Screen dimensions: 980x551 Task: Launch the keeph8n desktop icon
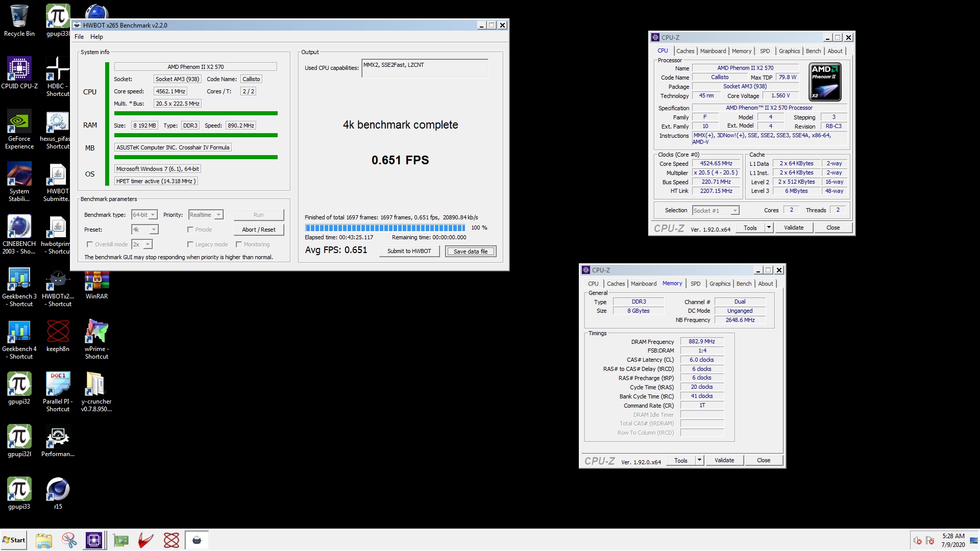point(58,335)
